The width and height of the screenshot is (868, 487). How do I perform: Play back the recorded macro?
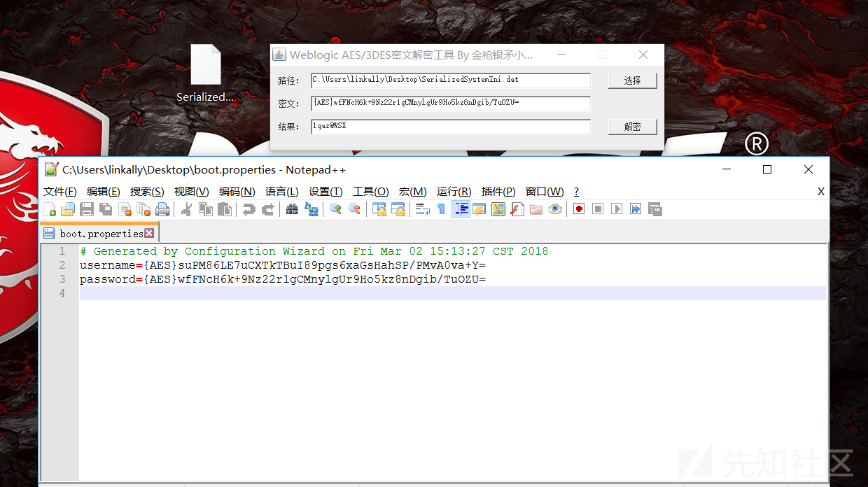tap(617, 209)
